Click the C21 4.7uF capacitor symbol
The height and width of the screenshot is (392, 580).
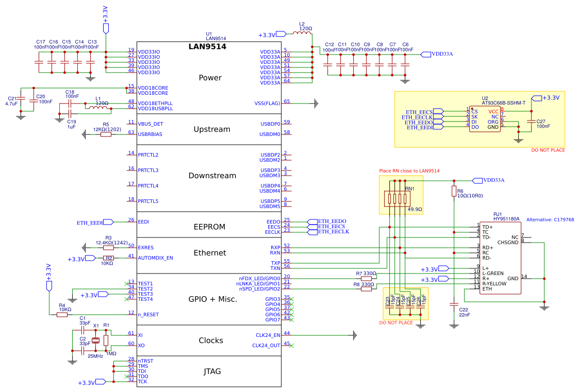(21, 99)
